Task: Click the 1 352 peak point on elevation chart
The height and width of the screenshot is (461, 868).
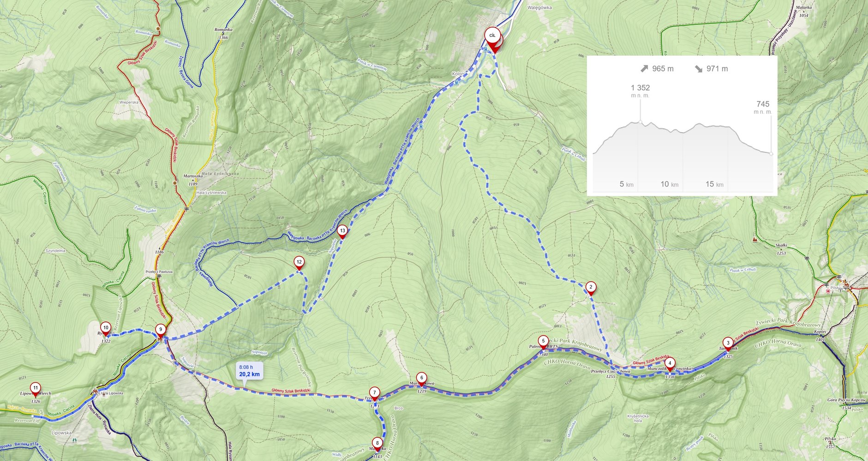Action: [x=640, y=122]
